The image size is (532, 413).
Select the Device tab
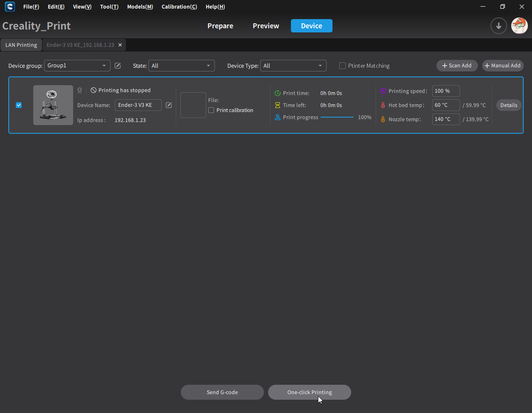click(312, 26)
